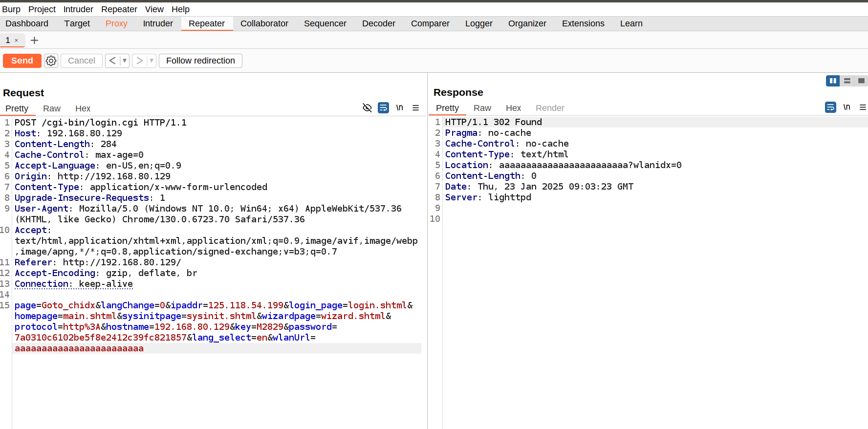Switch to the Learn tab
The height and width of the screenshot is (429, 868).
pos(631,23)
